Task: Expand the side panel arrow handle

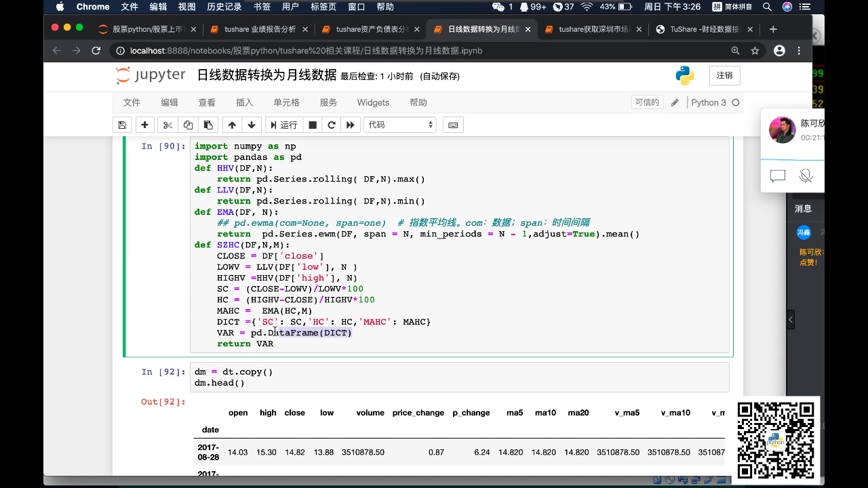Action: coord(791,319)
